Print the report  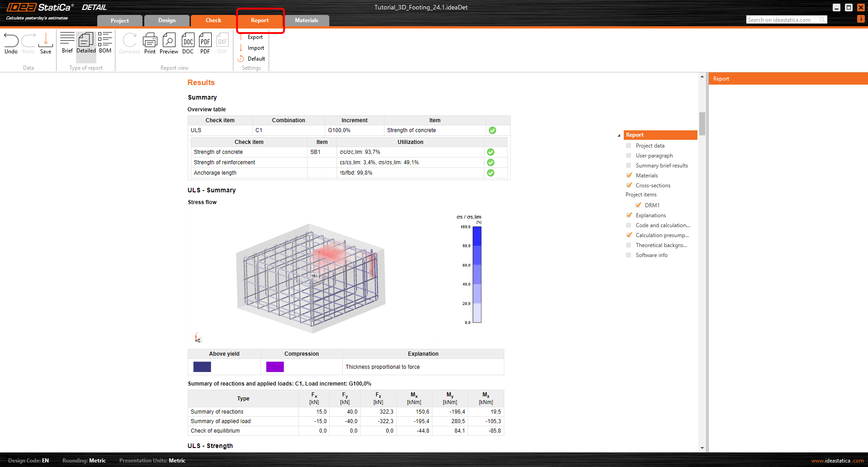150,43
